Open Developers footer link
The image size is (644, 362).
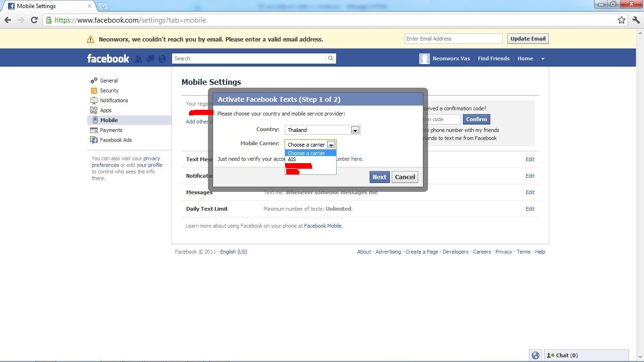(x=455, y=252)
